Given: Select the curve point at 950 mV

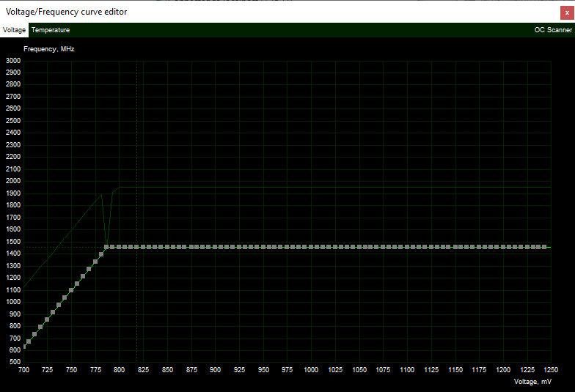Looking at the screenshot, I should (x=263, y=247).
